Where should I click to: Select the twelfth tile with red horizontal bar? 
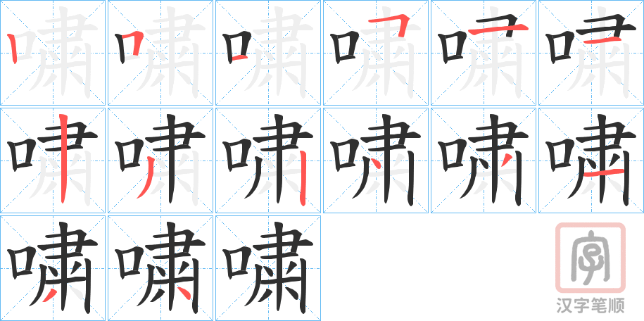tap(591, 160)
